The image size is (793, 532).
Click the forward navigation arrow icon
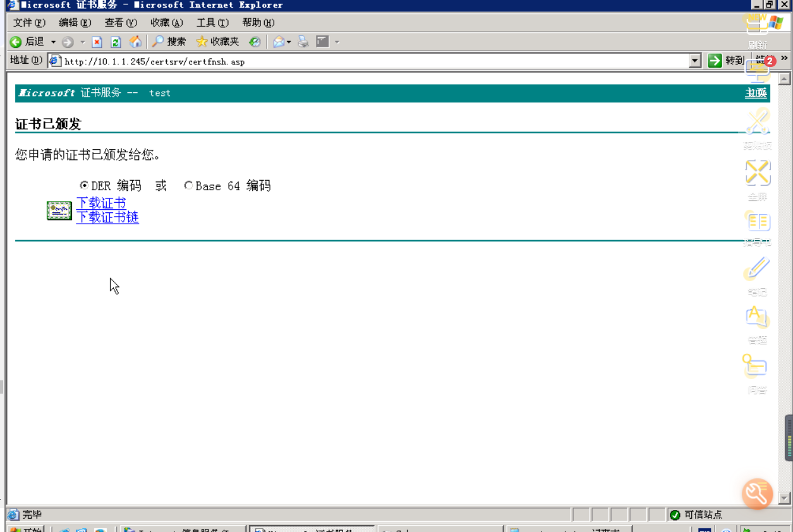(68, 42)
